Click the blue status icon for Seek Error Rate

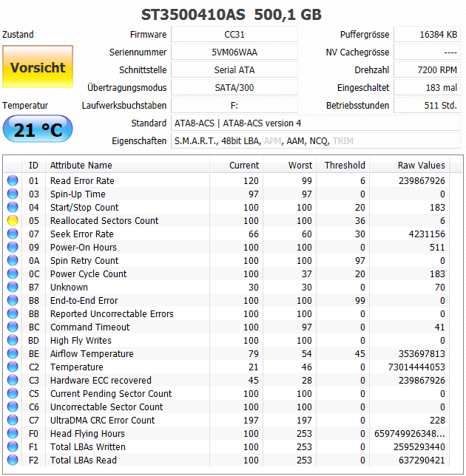(13, 234)
